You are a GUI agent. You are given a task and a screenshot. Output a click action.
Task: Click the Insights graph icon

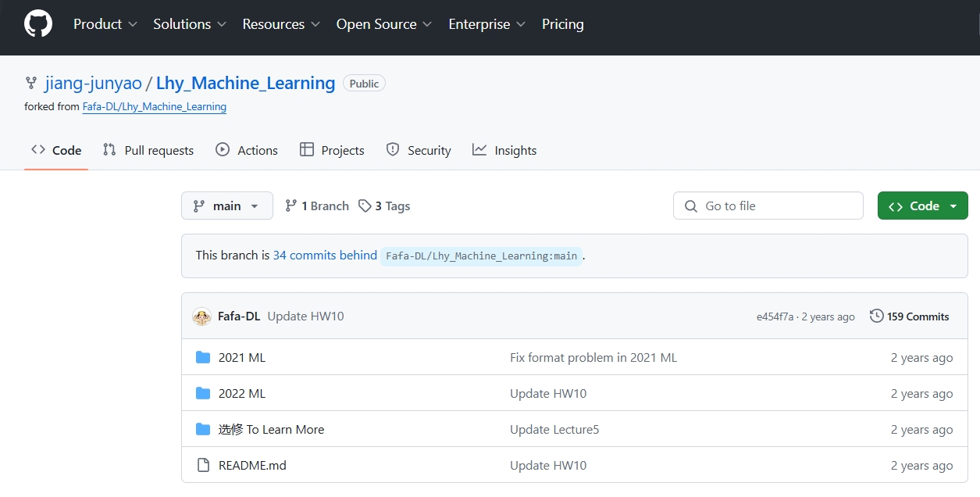click(479, 150)
